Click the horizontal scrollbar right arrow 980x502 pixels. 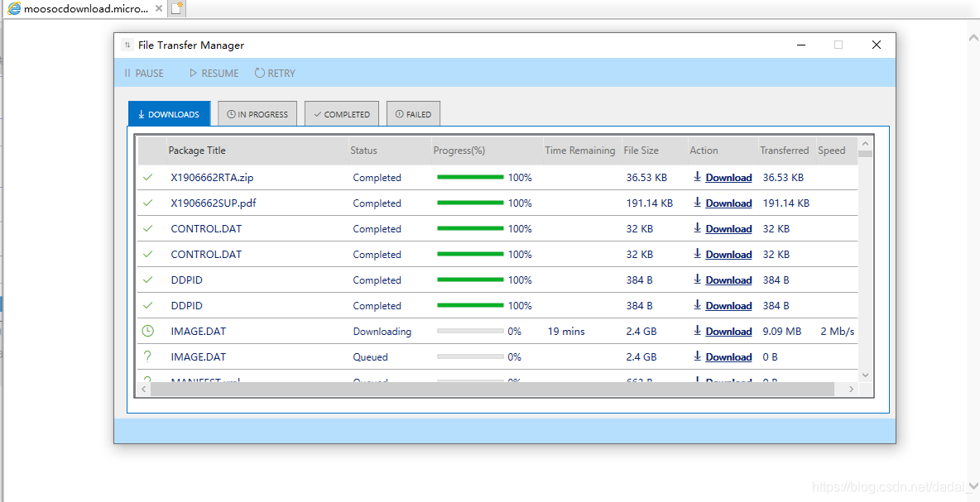pos(851,389)
